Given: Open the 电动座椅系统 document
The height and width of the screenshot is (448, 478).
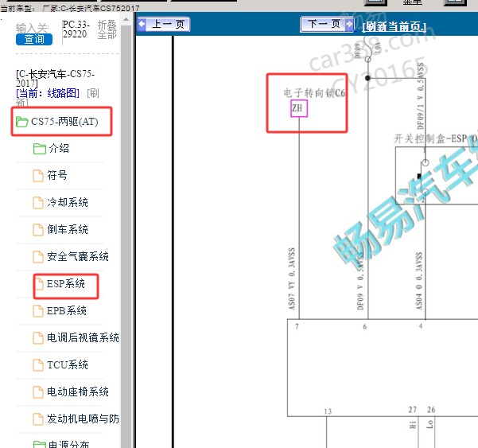Looking at the screenshot, I should click(71, 392).
